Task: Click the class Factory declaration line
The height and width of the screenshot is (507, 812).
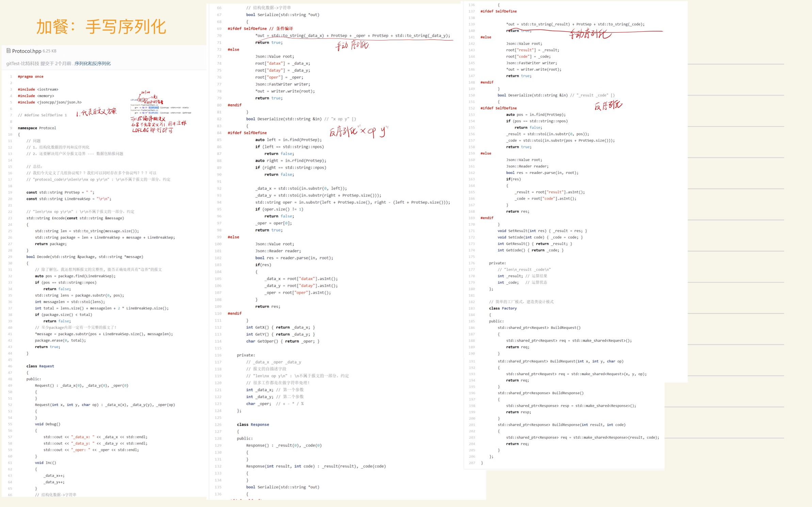Action: coord(503,308)
